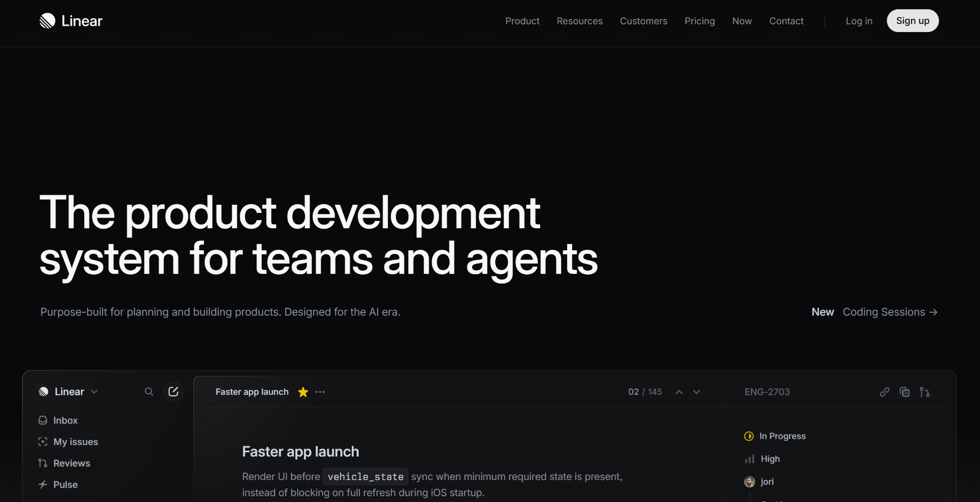
Task: Click the Sign up button
Action: click(x=913, y=21)
